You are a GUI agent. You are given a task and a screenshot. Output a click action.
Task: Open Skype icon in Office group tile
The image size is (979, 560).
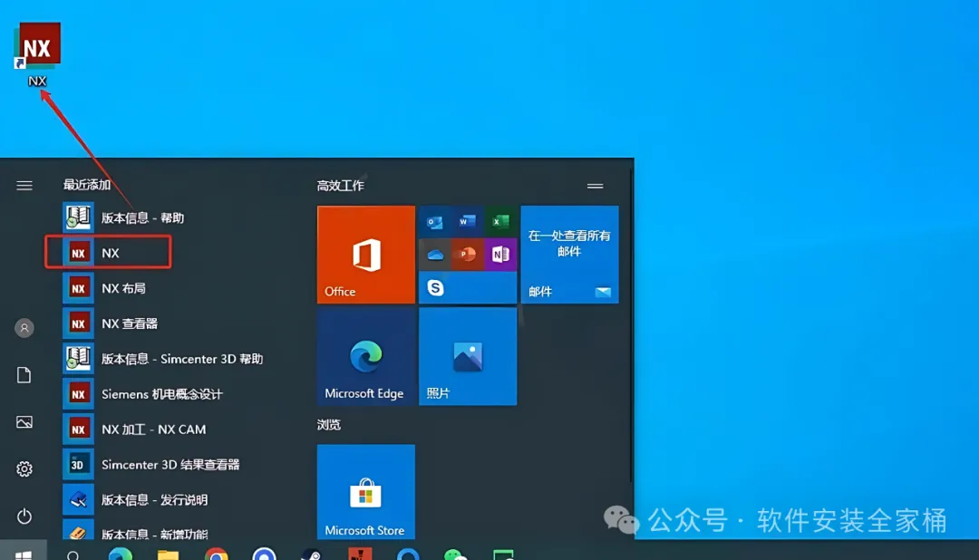[435, 288]
